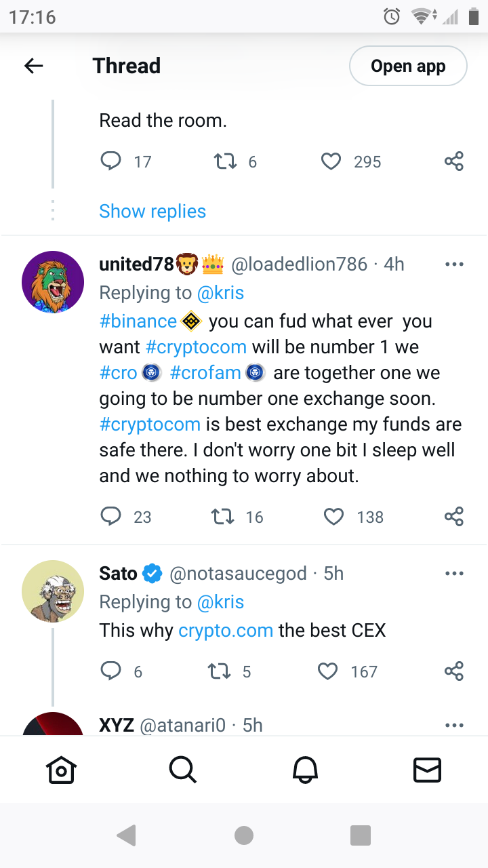Expand Show replies
Screen dimensions: 488x868
(152, 211)
